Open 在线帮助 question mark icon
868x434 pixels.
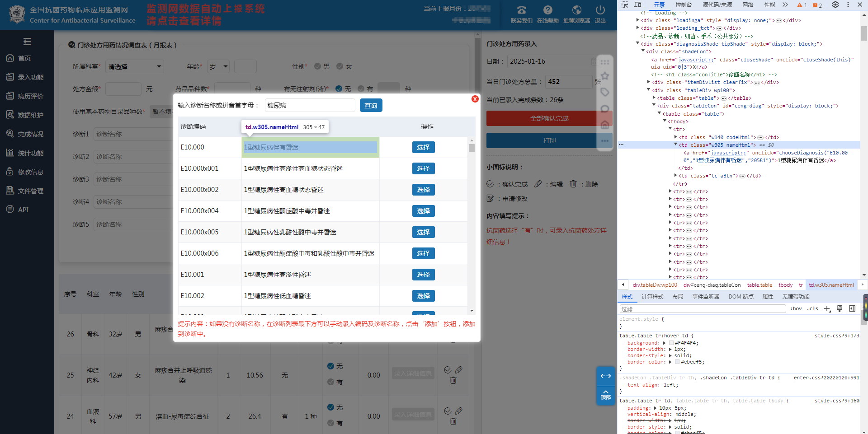click(x=547, y=10)
